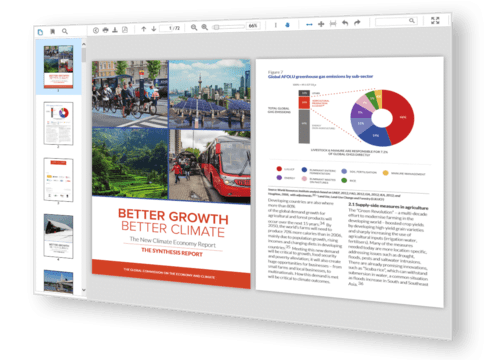The image size is (485, 360).
Task: Click the thumbnail scrollbar down arrow
Action: 84,290
